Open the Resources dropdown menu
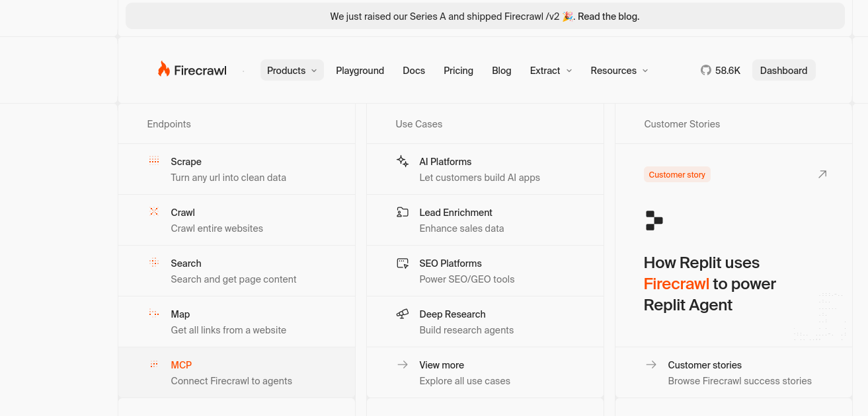This screenshot has width=868, height=416. point(619,71)
